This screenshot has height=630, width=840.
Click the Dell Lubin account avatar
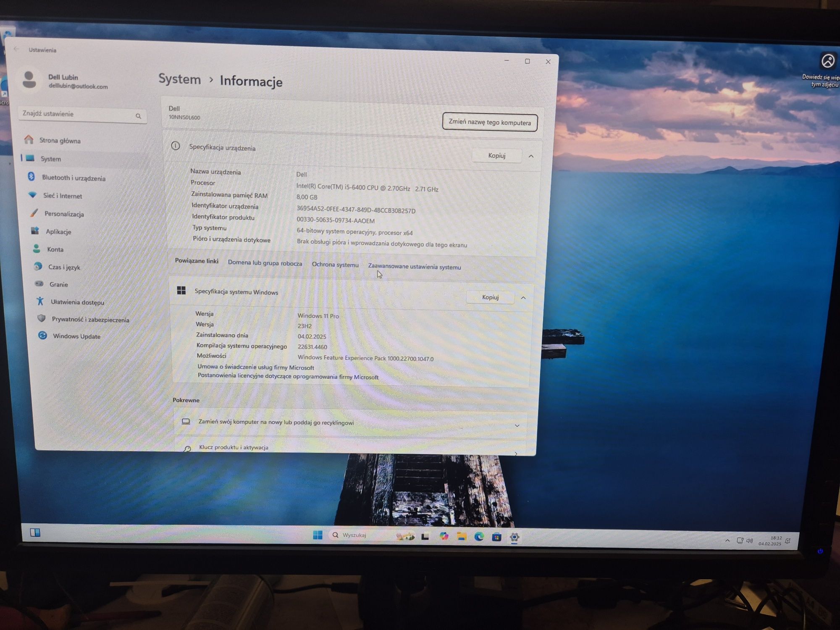click(x=29, y=79)
